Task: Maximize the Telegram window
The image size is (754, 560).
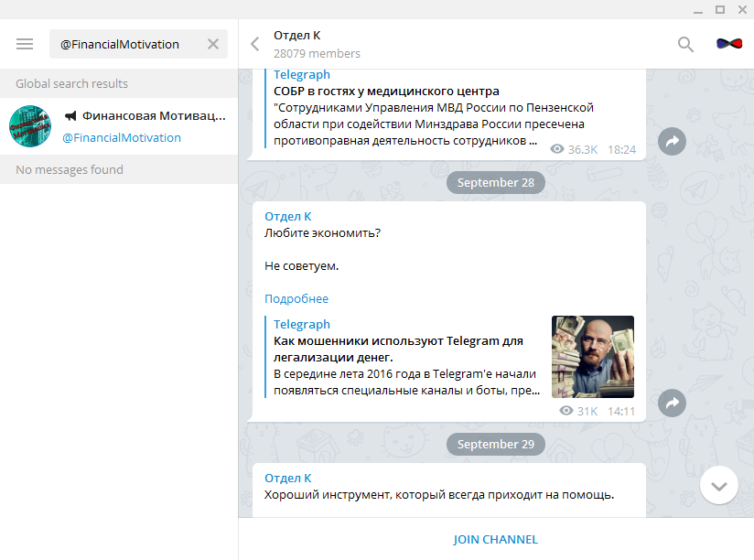Action: click(719, 9)
